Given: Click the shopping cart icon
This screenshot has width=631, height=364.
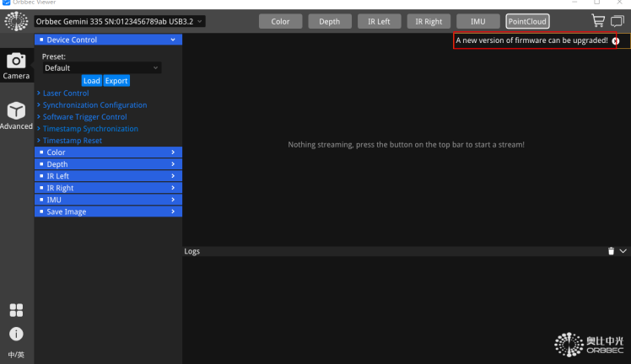Looking at the screenshot, I should [596, 21].
